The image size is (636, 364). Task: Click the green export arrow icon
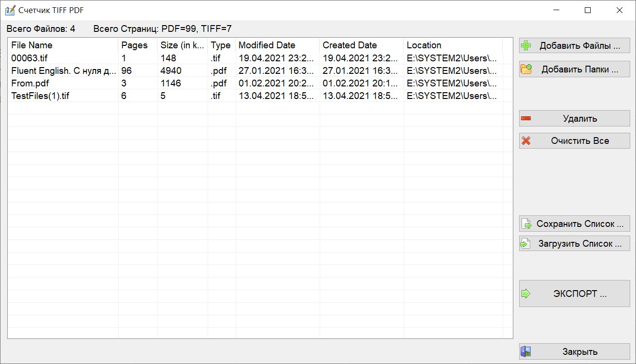(526, 294)
